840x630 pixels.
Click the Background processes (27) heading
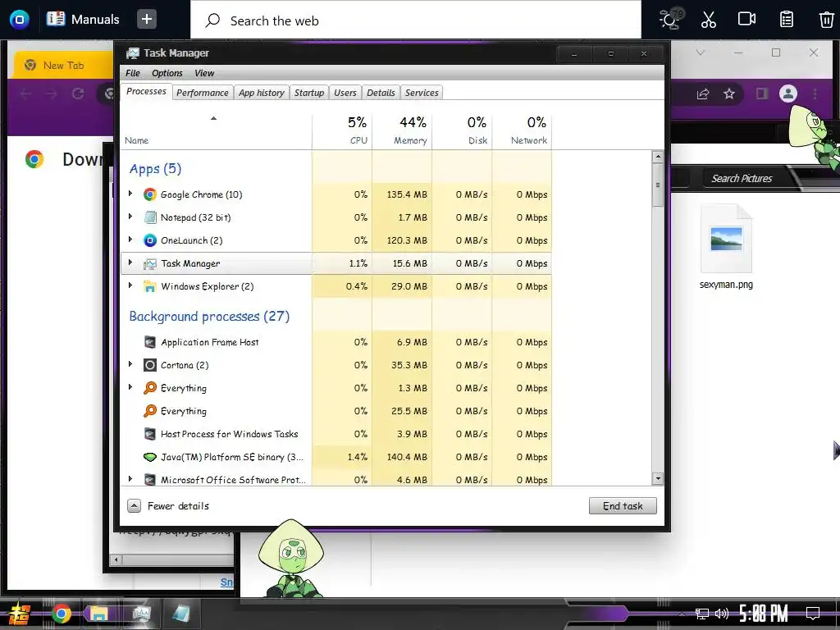[209, 316]
